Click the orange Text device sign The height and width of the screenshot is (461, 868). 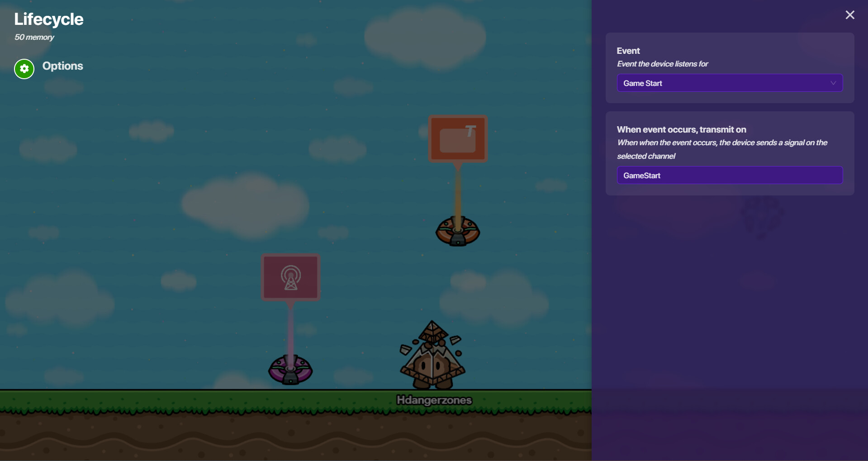point(458,139)
